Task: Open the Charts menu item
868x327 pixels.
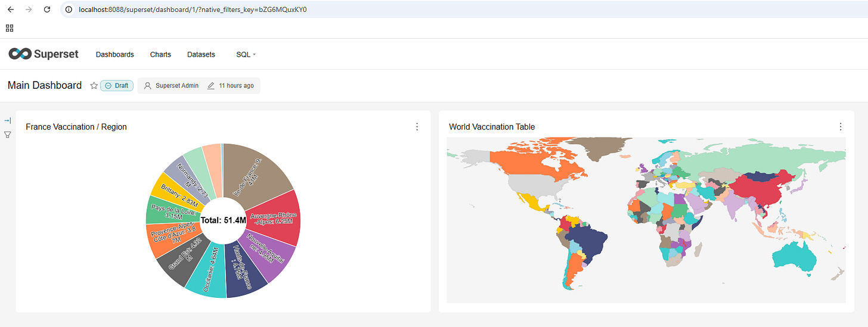Action: point(160,54)
